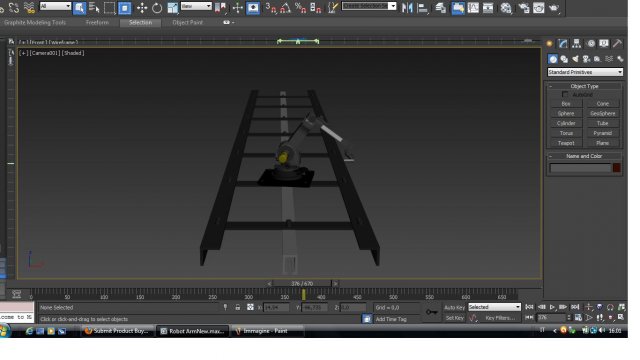The width and height of the screenshot is (640, 360).
Task: Open Curve Editor
Action: point(473,8)
